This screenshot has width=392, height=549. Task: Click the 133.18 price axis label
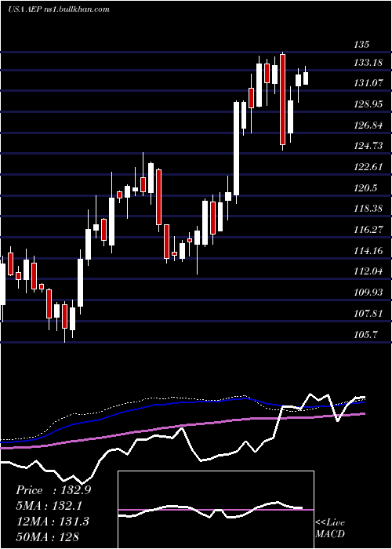(x=368, y=63)
